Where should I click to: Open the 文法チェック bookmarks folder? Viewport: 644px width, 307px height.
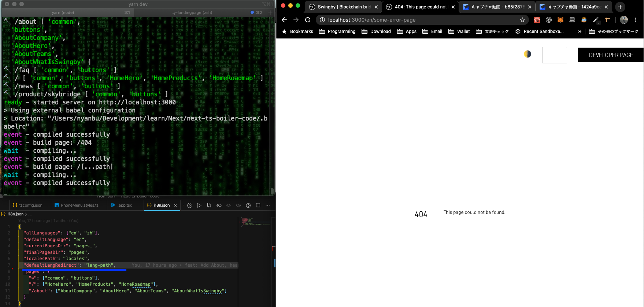(492, 32)
